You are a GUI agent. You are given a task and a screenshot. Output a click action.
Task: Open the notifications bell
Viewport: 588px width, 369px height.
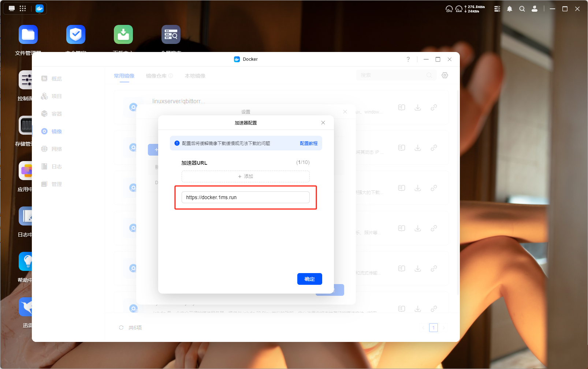point(510,9)
